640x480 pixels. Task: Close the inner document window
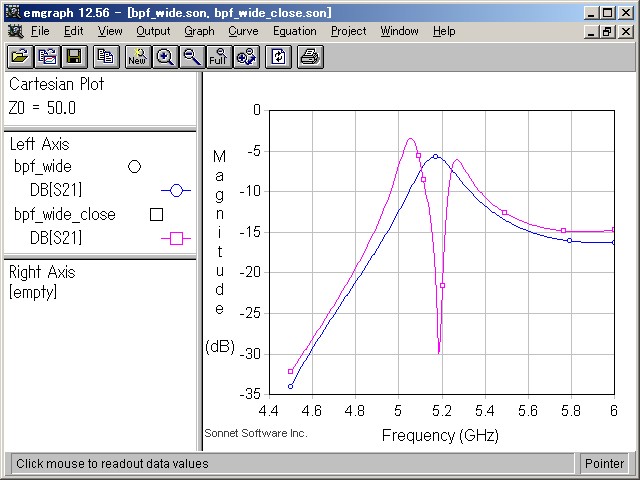point(625,31)
